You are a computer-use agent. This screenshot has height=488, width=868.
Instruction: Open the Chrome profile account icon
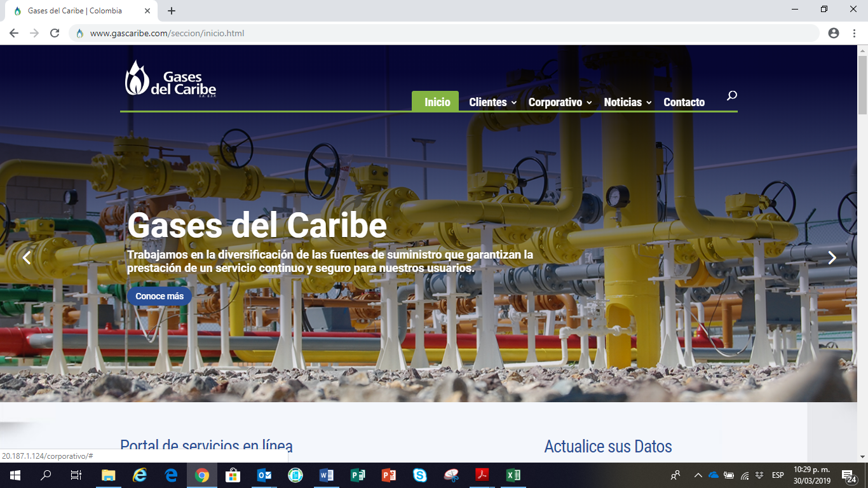834,33
